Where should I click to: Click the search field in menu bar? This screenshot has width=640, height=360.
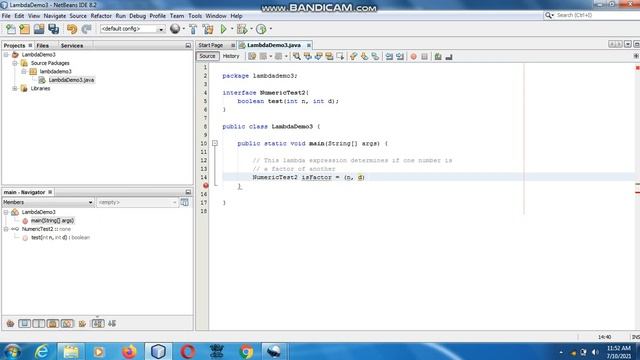[591, 15]
